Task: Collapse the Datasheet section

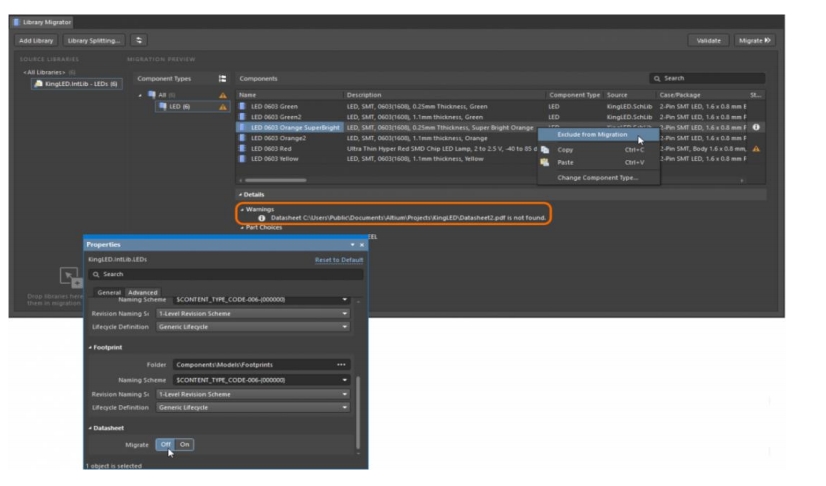Action: (x=90, y=429)
